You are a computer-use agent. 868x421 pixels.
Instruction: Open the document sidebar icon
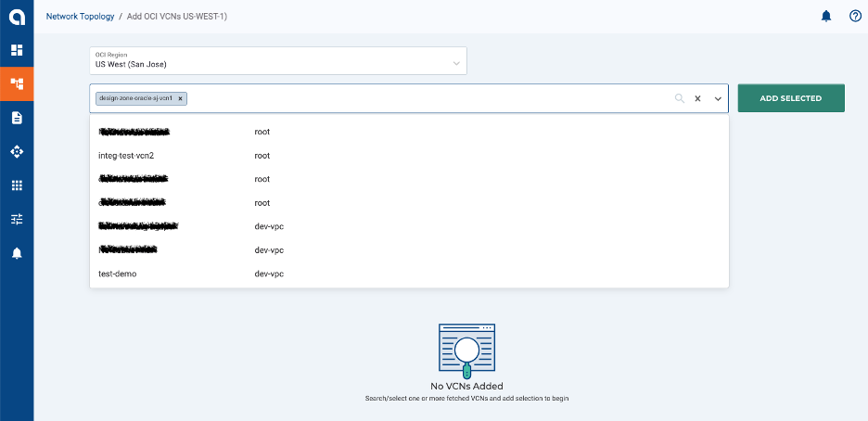point(17,118)
